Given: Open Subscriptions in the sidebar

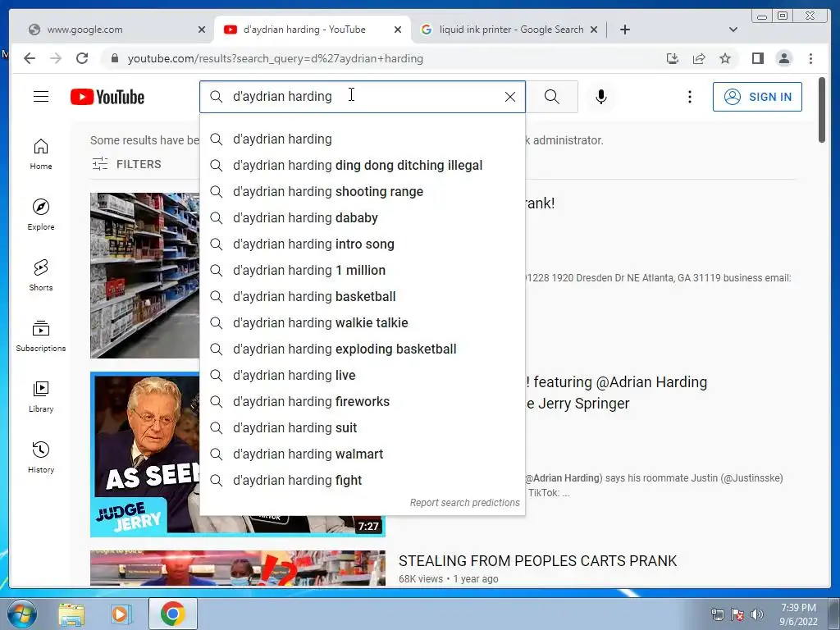Looking at the screenshot, I should point(41,336).
